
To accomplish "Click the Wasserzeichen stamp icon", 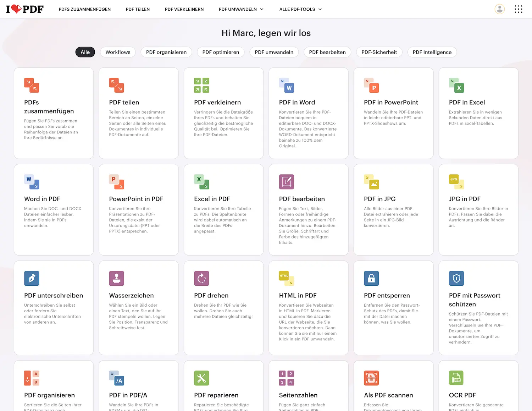I will pyautogui.click(x=117, y=278).
